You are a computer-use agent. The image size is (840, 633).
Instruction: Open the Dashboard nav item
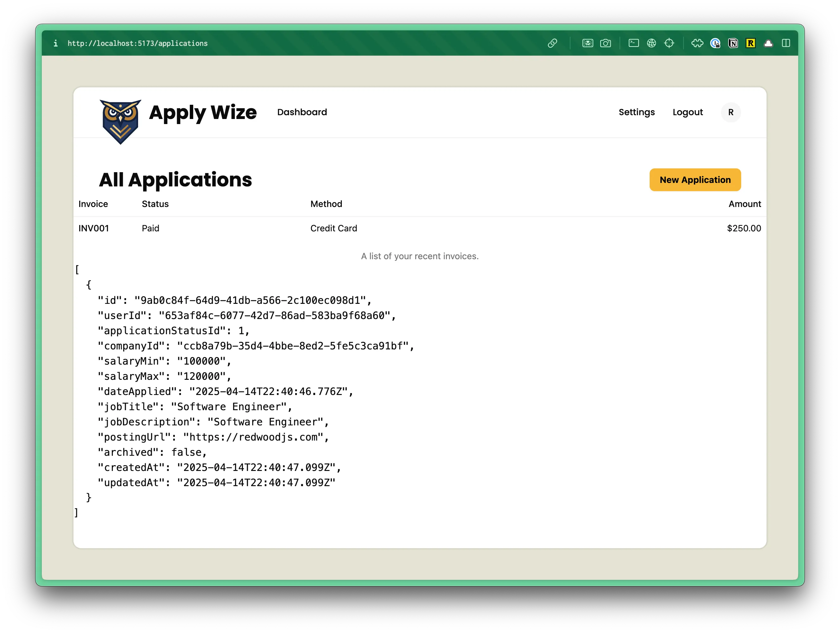302,112
